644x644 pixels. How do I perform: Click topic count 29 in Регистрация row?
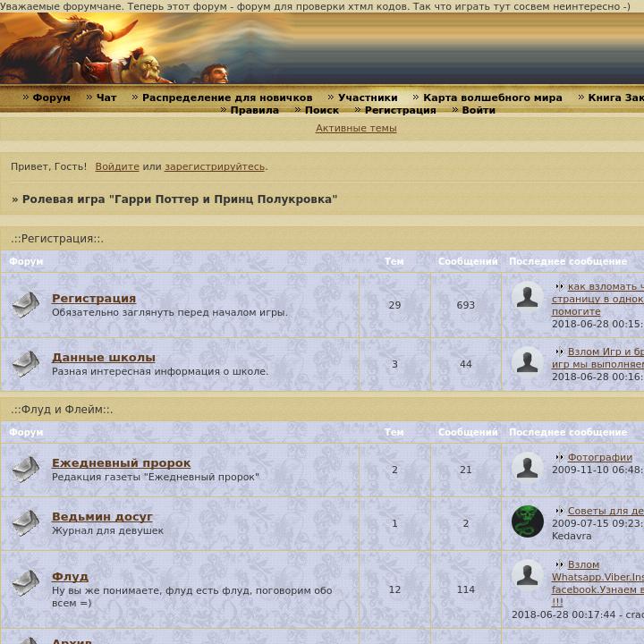(x=394, y=305)
